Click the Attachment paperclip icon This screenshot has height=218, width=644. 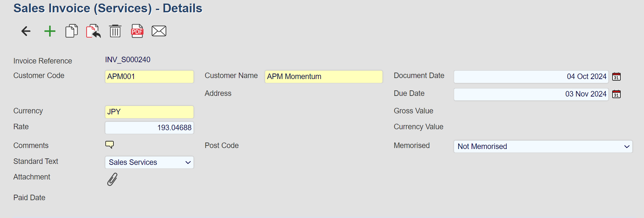[x=112, y=179]
